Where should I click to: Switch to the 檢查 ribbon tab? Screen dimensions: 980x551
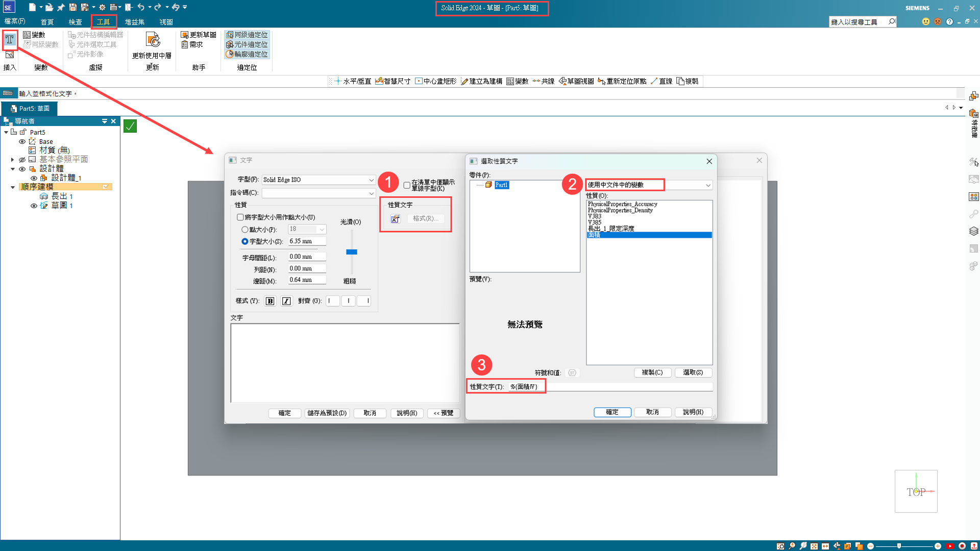(x=76, y=22)
